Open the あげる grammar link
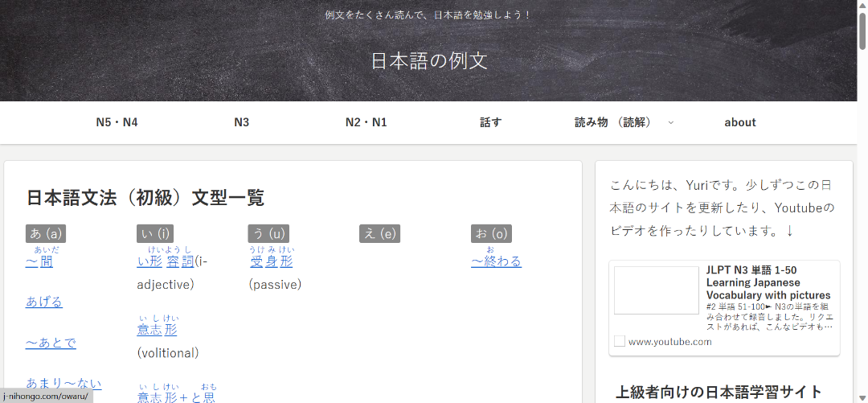The image size is (868, 403). point(44,302)
